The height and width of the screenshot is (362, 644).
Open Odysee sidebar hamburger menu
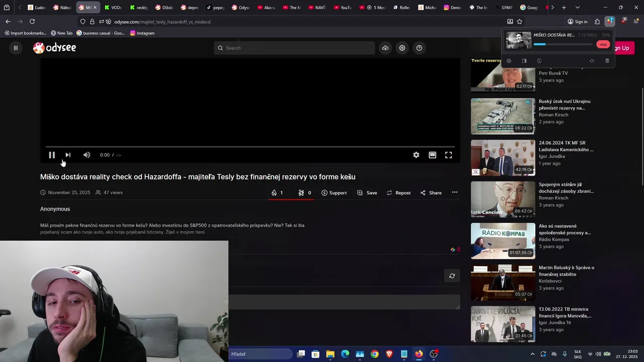(x=16, y=48)
